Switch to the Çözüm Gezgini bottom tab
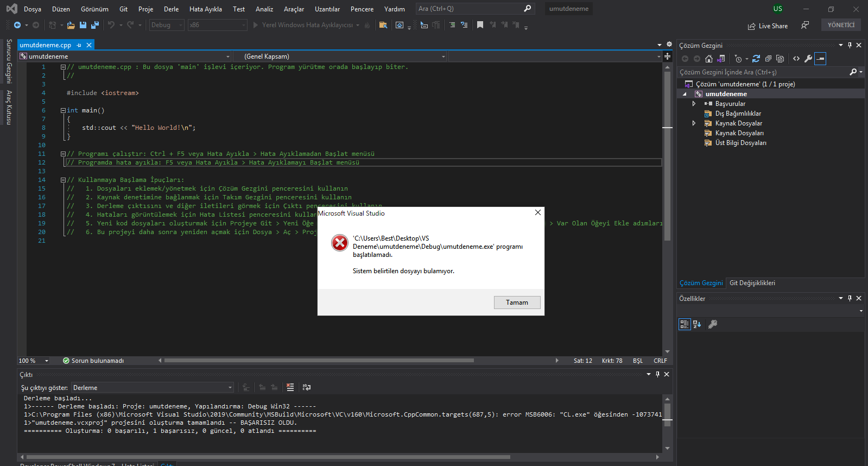 click(x=701, y=283)
